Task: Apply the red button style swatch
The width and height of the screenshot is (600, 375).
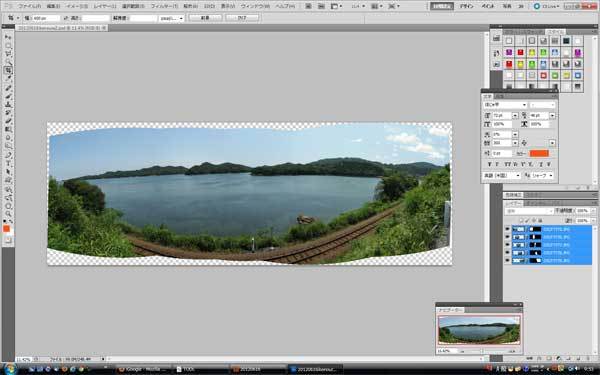Action: pyautogui.click(x=520, y=52)
